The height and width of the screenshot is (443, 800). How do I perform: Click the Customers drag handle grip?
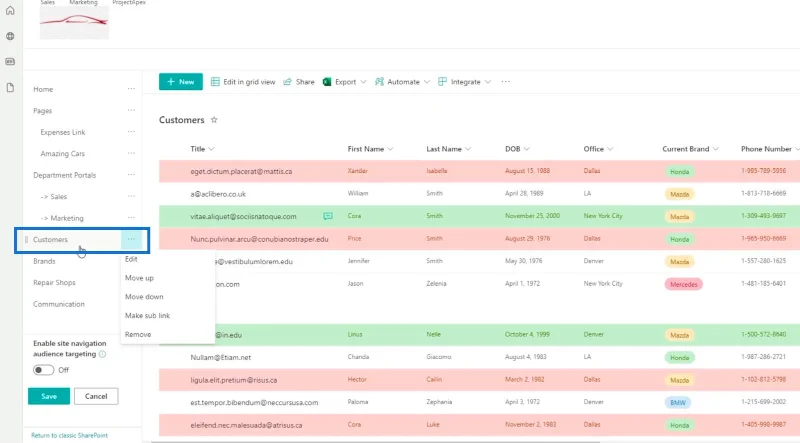click(26, 239)
